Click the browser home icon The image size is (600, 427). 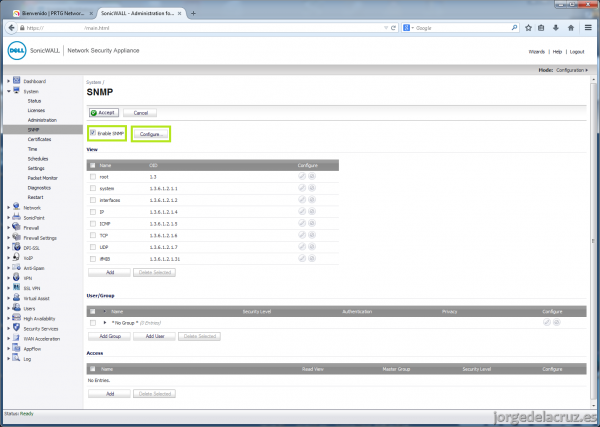(x=571, y=28)
